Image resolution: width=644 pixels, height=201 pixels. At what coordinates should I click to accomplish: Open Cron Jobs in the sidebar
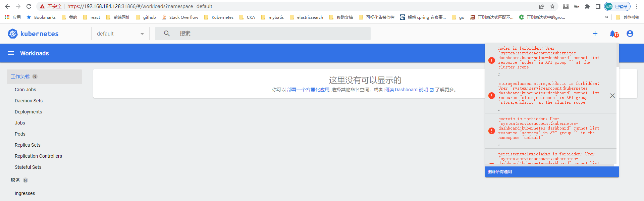point(25,90)
